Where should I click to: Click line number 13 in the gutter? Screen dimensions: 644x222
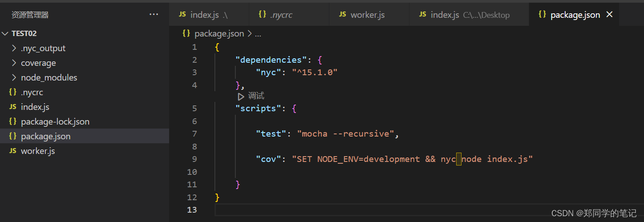point(192,210)
